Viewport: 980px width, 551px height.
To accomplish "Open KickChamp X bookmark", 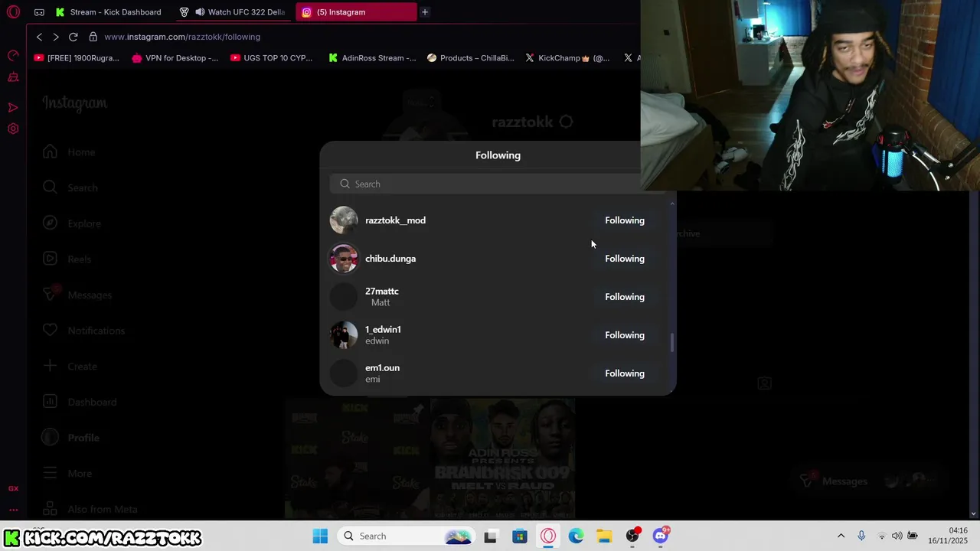I will (567, 57).
